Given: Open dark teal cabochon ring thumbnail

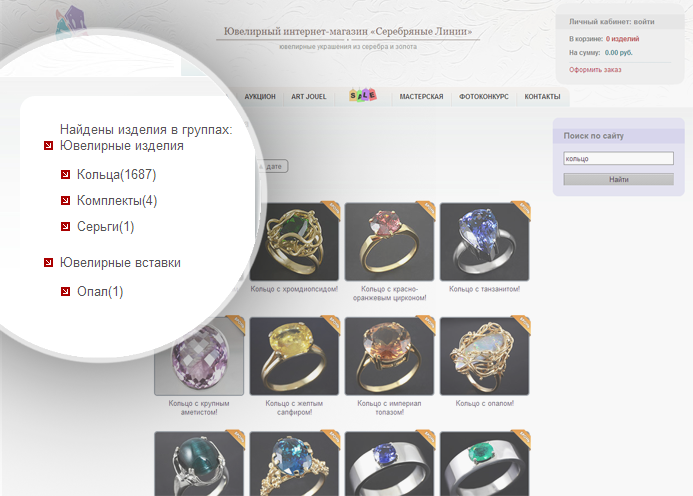Looking at the screenshot, I should (199, 464).
